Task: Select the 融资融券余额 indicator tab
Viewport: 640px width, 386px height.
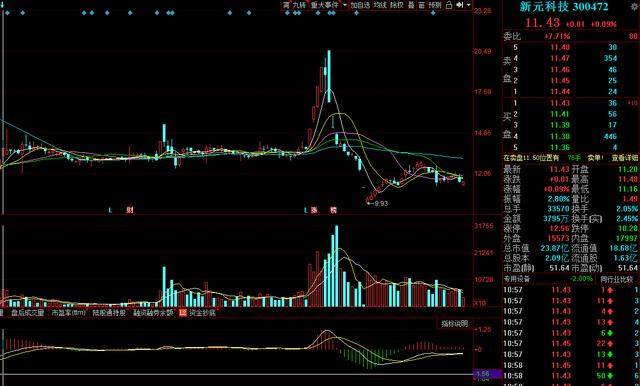Action: 153,313
